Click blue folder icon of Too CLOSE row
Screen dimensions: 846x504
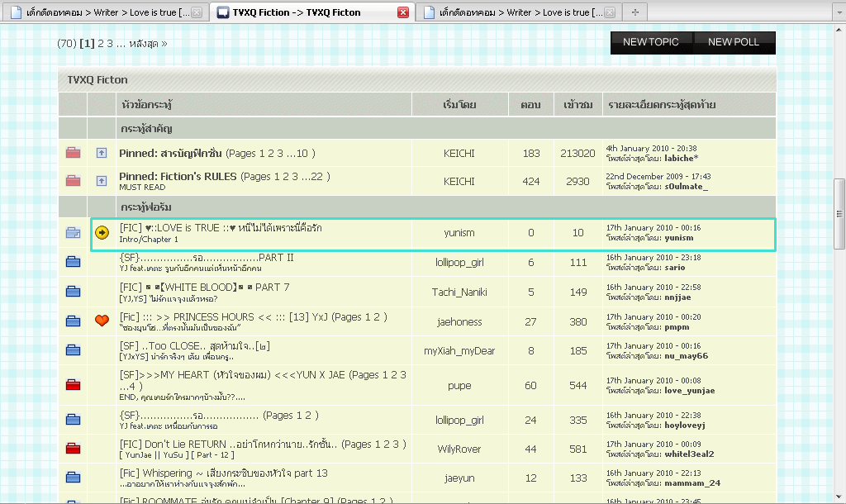pos(73,350)
